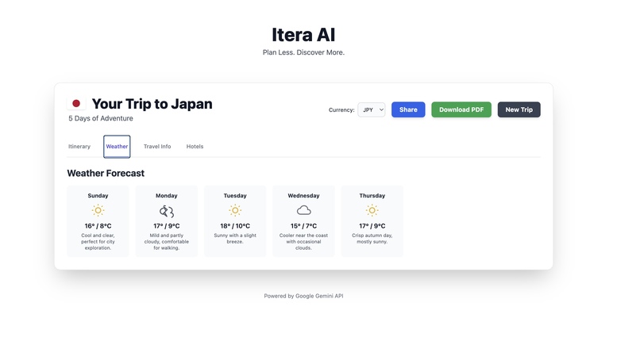The image size is (640, 364).
Task: Click the blue Share button
Action: [x=408, y=109]
